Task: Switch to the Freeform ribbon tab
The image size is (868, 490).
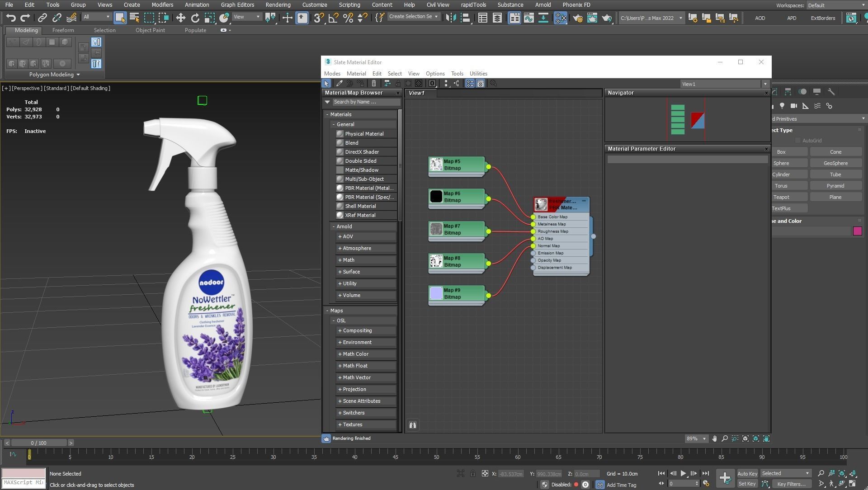Action: point(63,30)
